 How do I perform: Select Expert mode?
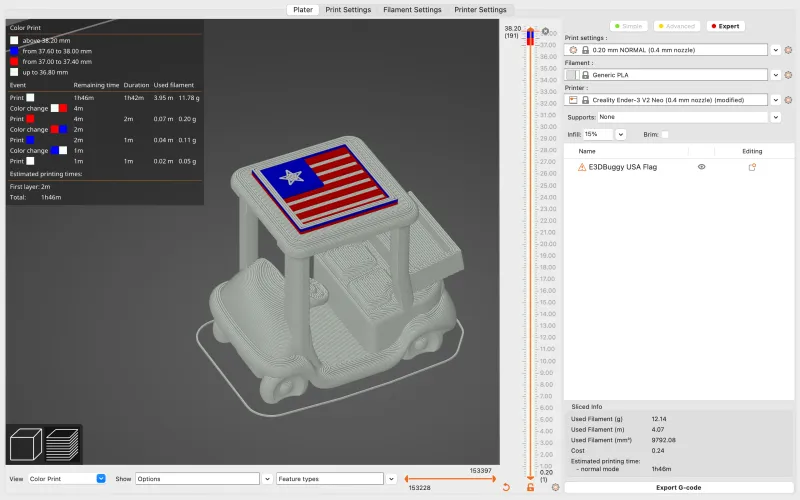[725, 26]
